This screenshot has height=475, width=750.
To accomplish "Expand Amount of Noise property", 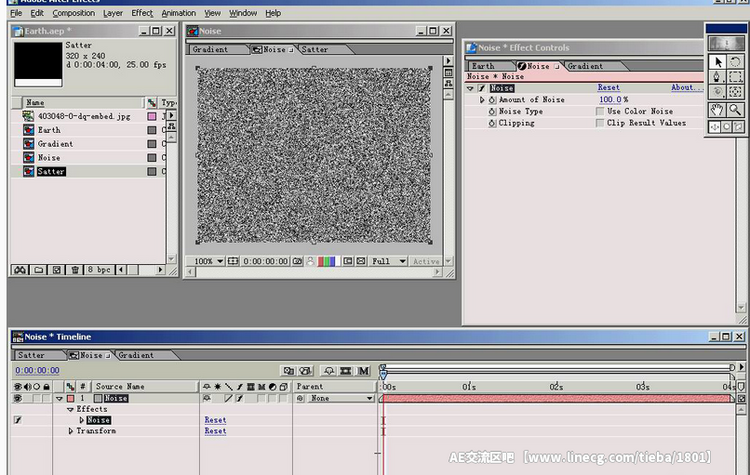I will [482, 100].
